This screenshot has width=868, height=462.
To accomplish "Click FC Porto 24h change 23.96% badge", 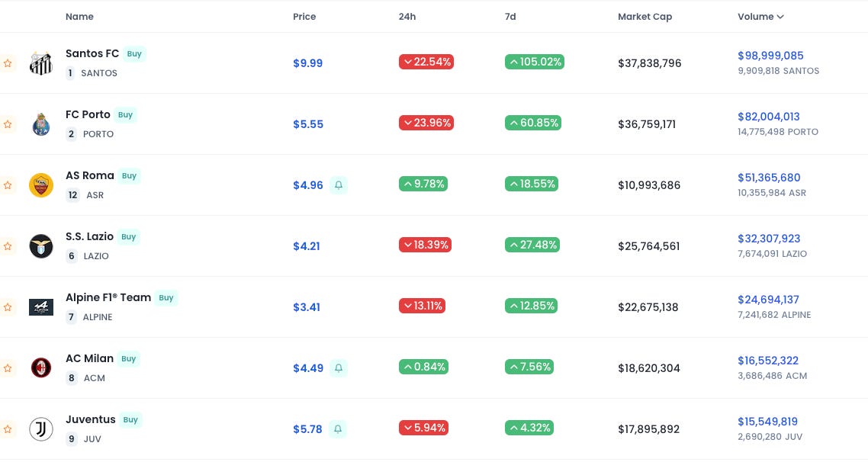I will [x=426, y=122].
